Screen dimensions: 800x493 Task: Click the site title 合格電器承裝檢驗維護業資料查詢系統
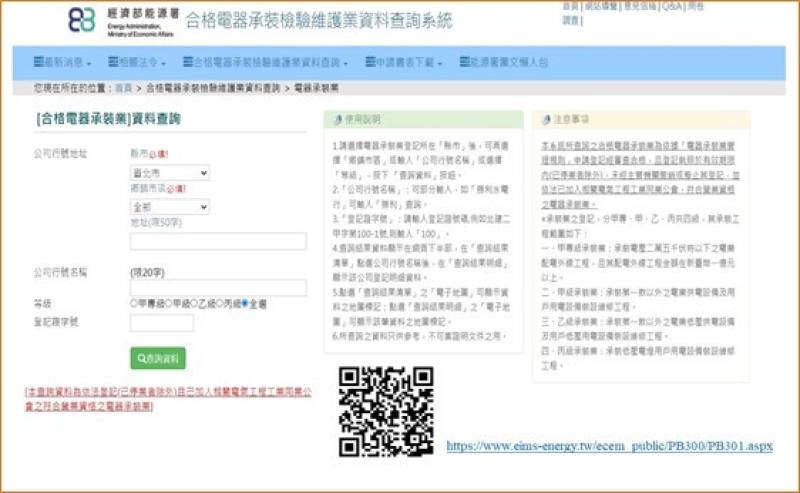319,20
